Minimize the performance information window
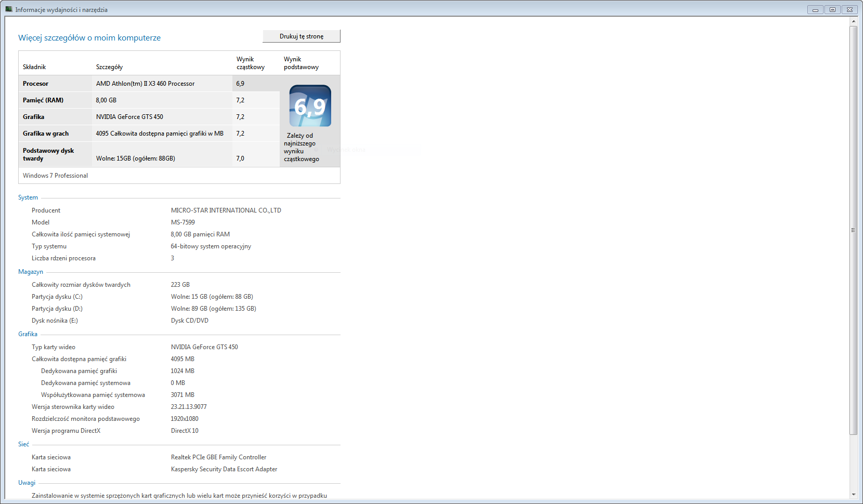 [x=815, y=9]
